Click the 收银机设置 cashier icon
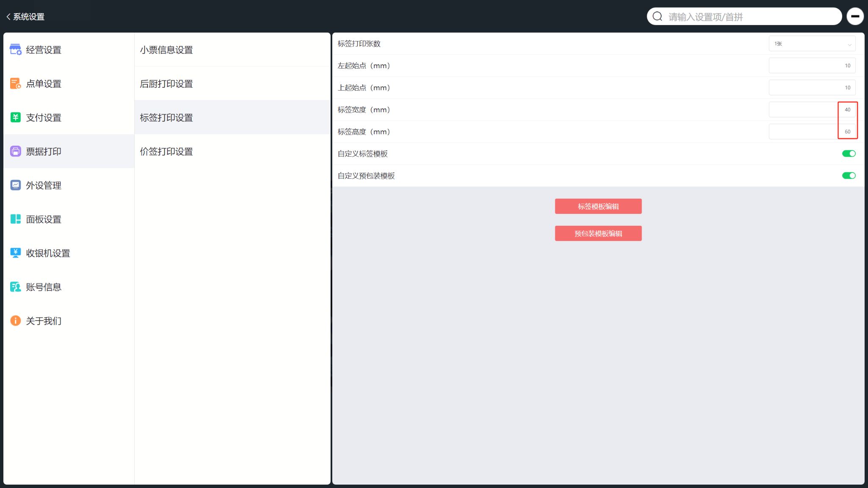This screenshot has width=868, height=488. pyautogui.click(x=16, y=253)
